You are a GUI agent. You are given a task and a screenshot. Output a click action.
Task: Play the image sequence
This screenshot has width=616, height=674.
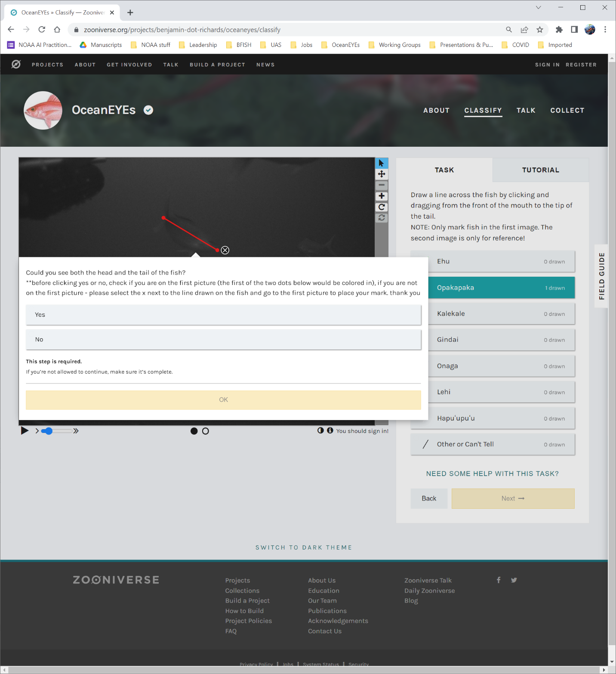click(x=25, y=431)
